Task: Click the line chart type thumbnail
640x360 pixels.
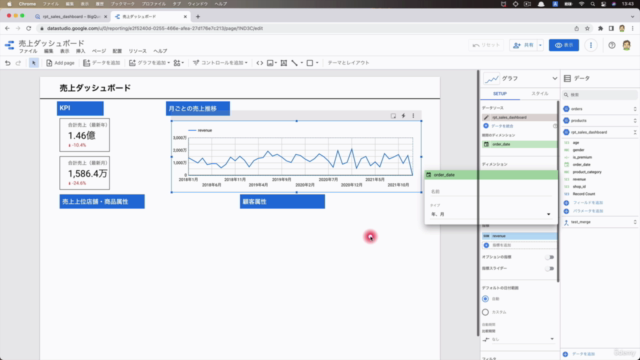Action: click(491, 78)
